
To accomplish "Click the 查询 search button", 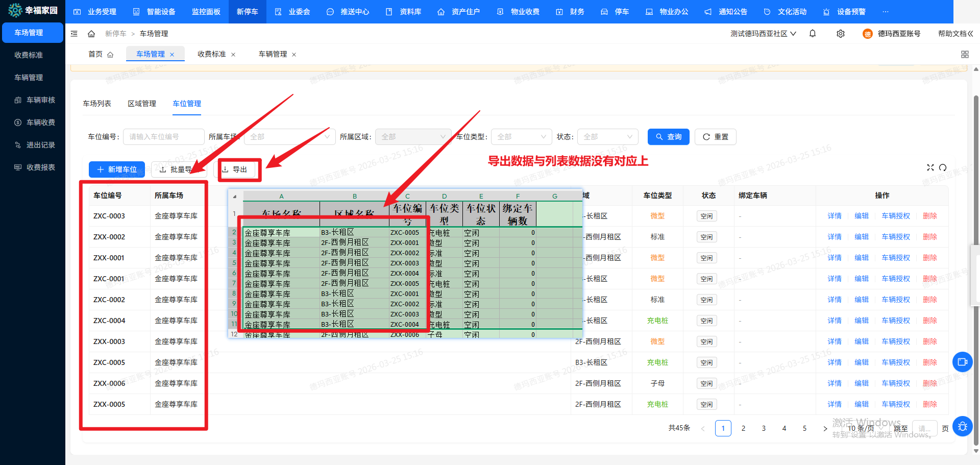I will (x=668, y=137).
